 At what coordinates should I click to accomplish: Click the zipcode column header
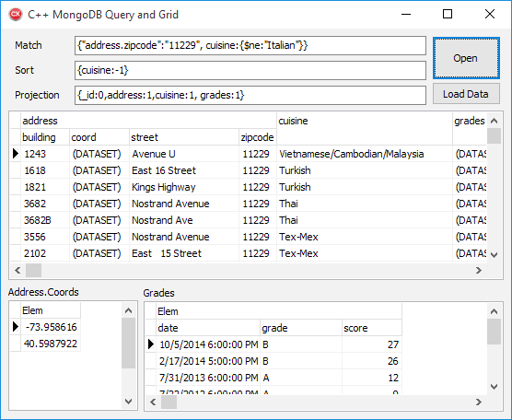258,137
